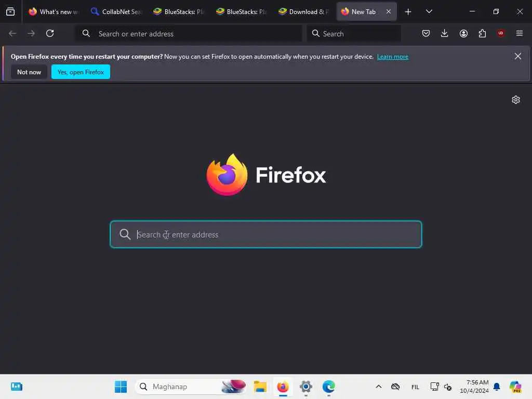Restore down the Firefox window
The width and height of the screenshot is (532, 399).
tap(496, 11)
